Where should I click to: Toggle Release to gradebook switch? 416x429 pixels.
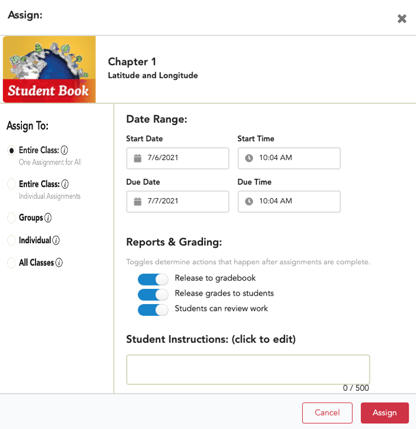point(153,279)
